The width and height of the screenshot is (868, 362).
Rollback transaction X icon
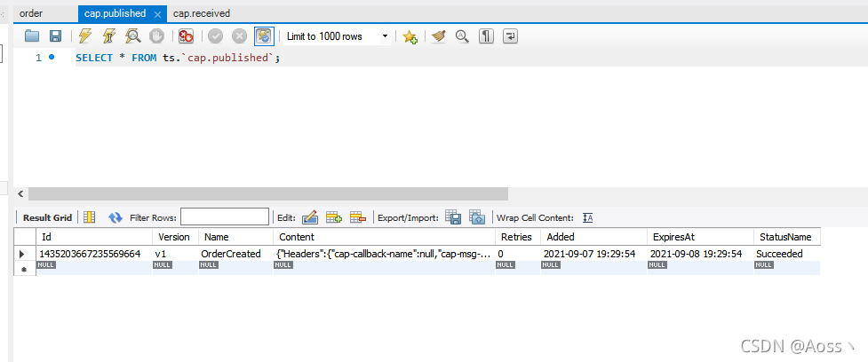(239, 36)
